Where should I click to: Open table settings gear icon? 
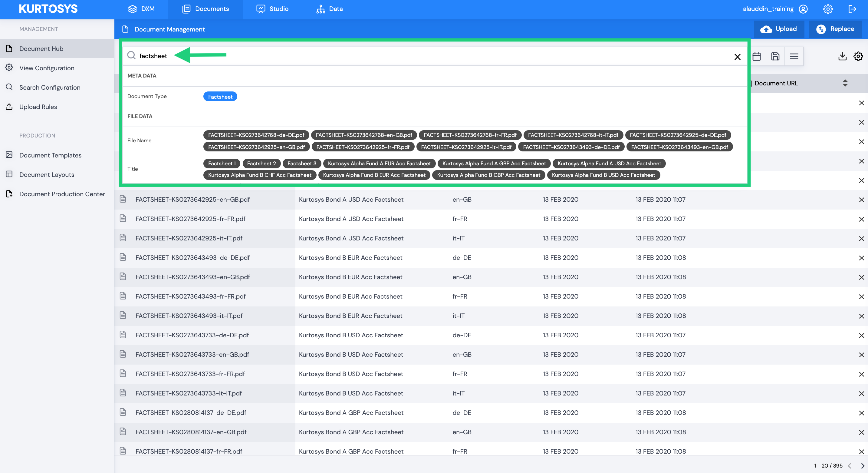[858, 56]
